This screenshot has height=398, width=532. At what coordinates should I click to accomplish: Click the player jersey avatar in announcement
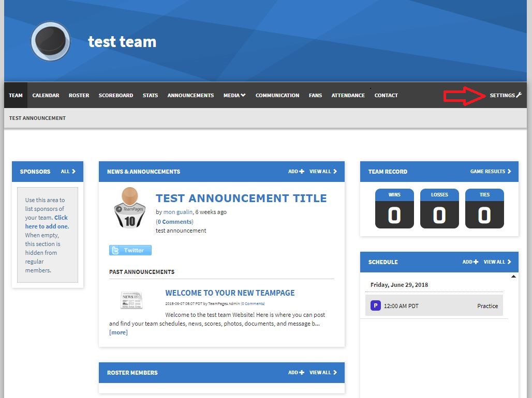point(130,207)
